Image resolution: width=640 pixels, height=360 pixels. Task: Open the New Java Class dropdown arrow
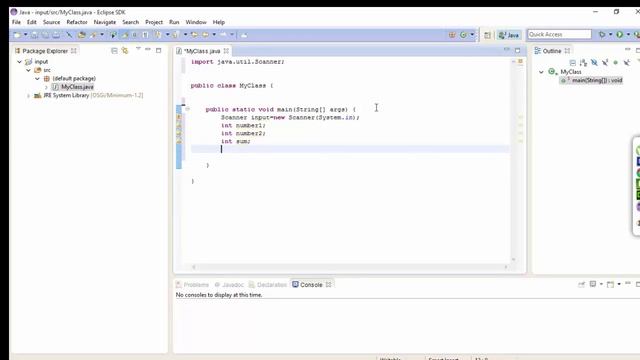point(472,35)
